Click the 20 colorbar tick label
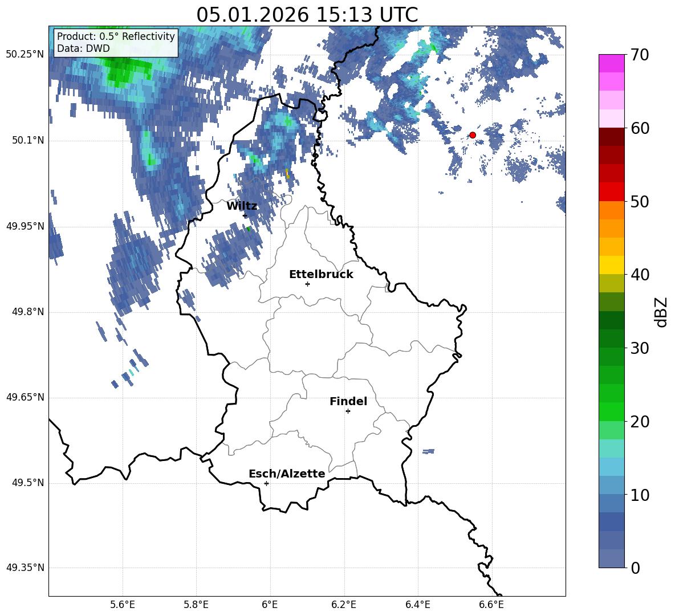Image resolution: width=675 pixels, height=616 pixels. tap(640, 422)
